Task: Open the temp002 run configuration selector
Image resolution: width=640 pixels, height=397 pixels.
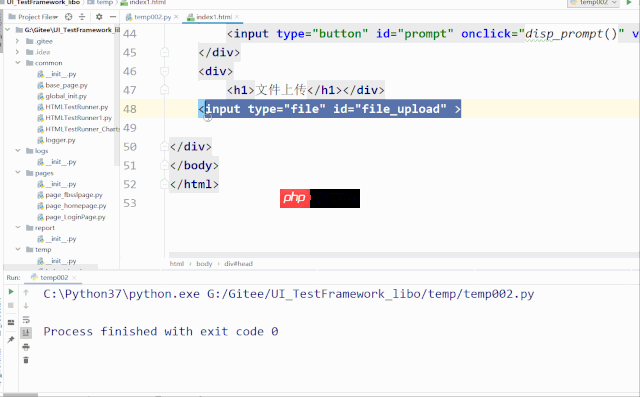Action: 593,2
